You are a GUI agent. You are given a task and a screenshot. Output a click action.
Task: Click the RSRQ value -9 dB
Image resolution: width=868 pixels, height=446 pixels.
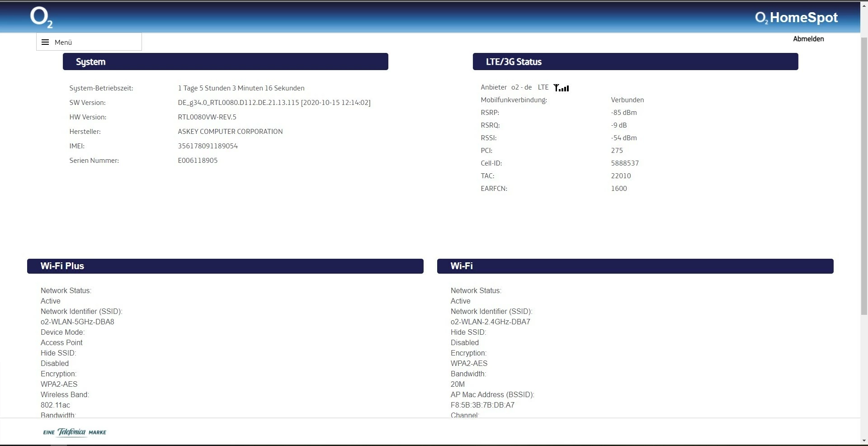[x=619, y=125]
